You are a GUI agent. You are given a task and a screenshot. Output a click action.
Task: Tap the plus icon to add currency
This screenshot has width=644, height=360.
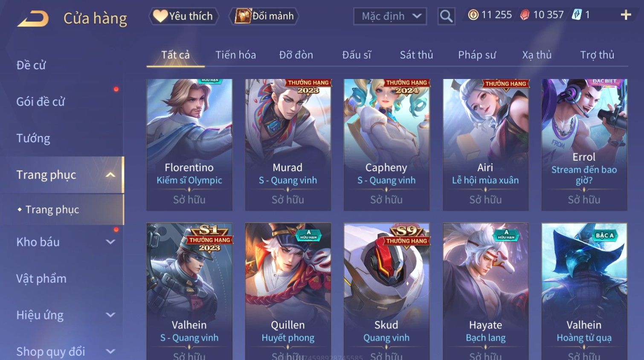pos(626,15)
